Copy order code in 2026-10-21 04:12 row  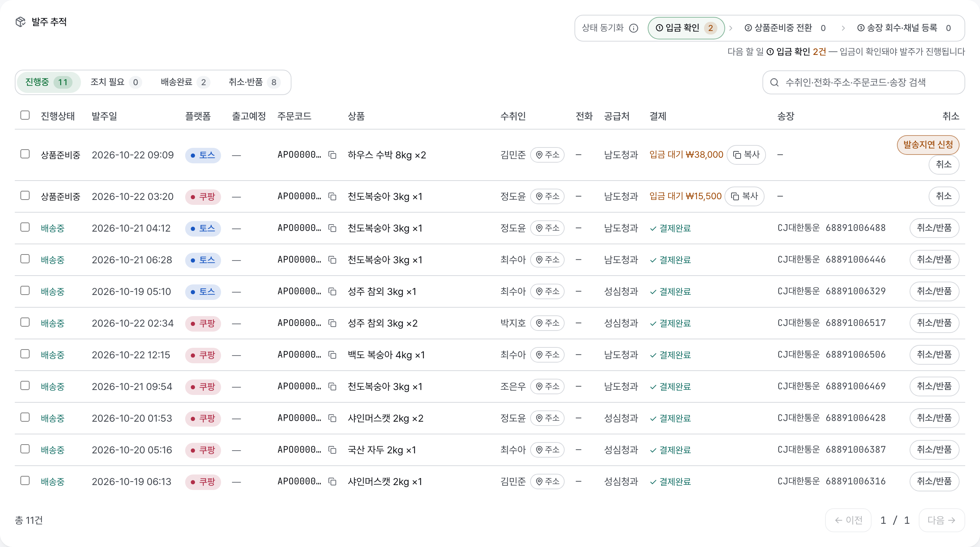[332, 228]
